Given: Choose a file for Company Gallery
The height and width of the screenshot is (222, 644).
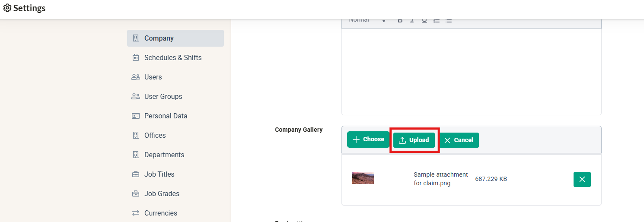Looking at the screenshot, I should point(368,139).
